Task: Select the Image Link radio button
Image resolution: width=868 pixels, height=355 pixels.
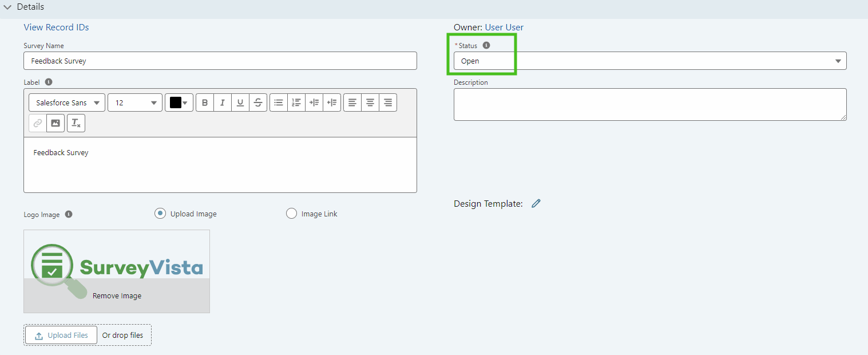Action: coord(292,213)
